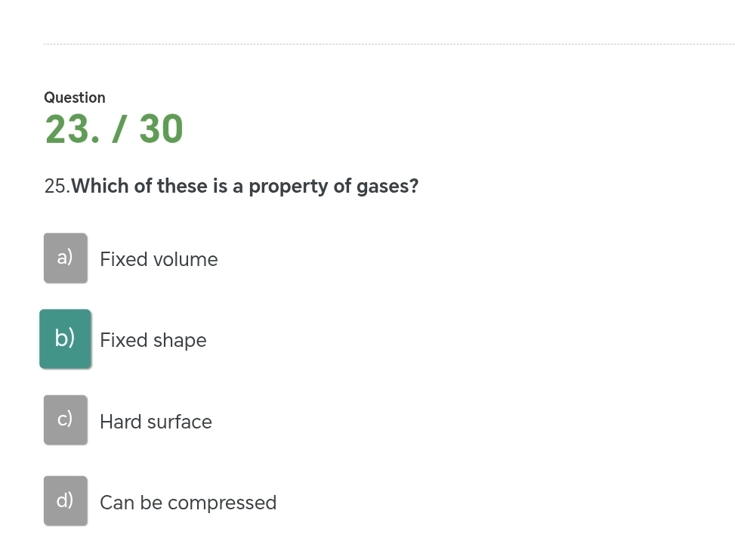Click the question text about gas properties
This screenshot has width=735, height=560.
coord(246,186)
